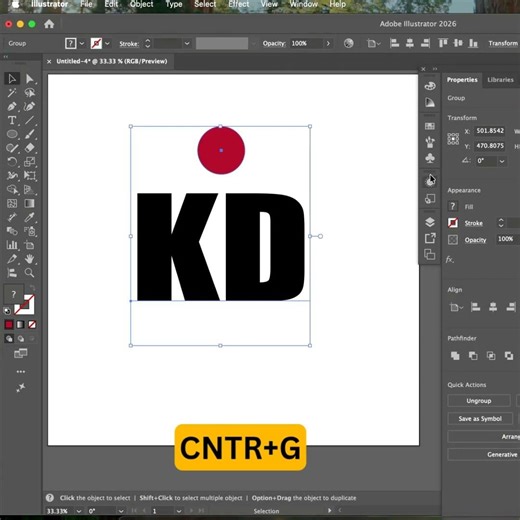
Task: Select the Selection tool arrow
Action: [12, 79]
